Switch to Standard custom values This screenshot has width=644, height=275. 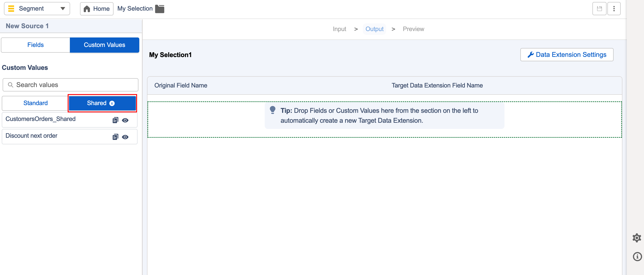tap(35, 103)
